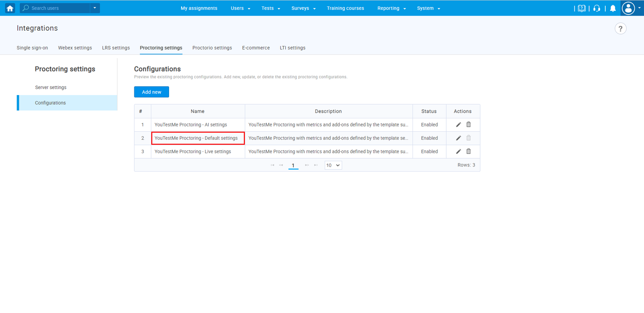Open the rows per page dropdown
Screen dimensions: 644x313
pos(333,165)
